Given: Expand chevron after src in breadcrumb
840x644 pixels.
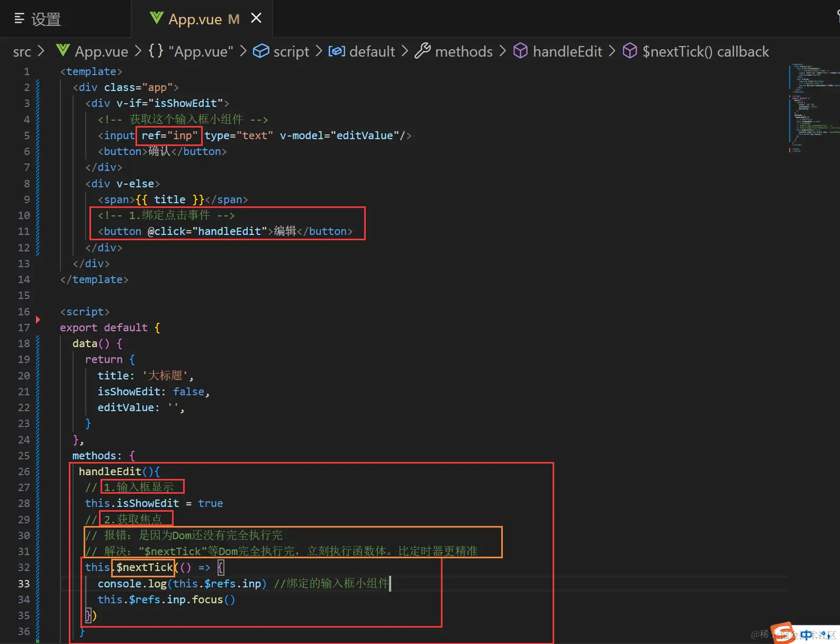Looking at the screenshot, I should (41, 51).
